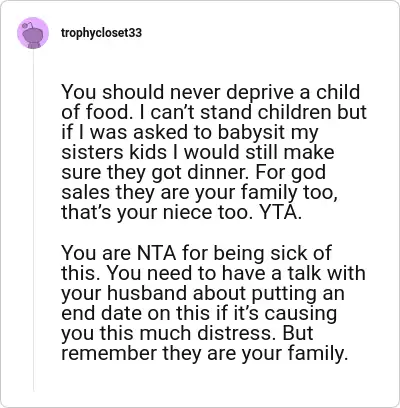The width and height of the screenshot is (400, 408).
Task: Click the line 'sisters kids I would still make'
Action: coord(198,152)
